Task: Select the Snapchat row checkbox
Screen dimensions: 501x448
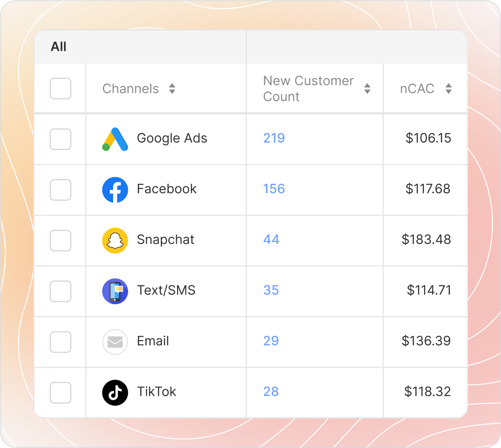Action: pyautogui.click(x=61, y=240)
